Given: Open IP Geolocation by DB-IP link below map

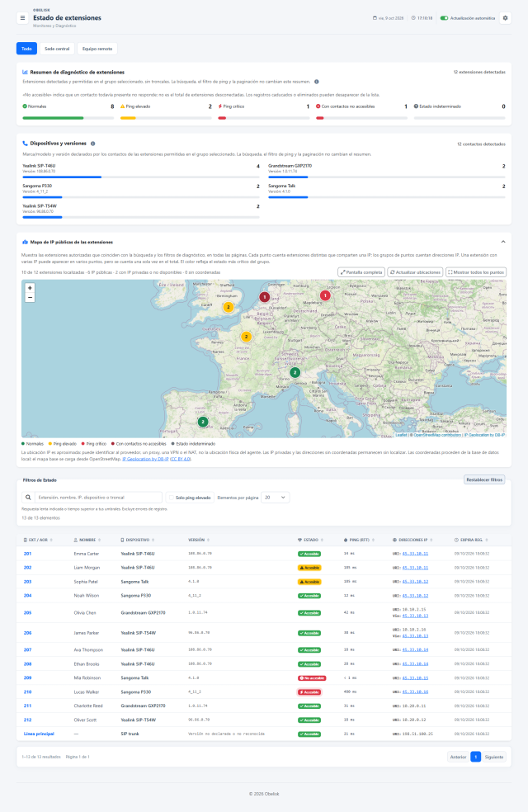Looking at the screenshot, I should point(145,459).
